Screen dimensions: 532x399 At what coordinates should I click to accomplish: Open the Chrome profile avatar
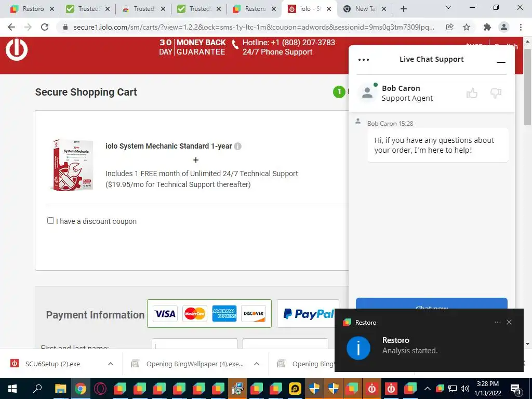click(x=504, y=27)
